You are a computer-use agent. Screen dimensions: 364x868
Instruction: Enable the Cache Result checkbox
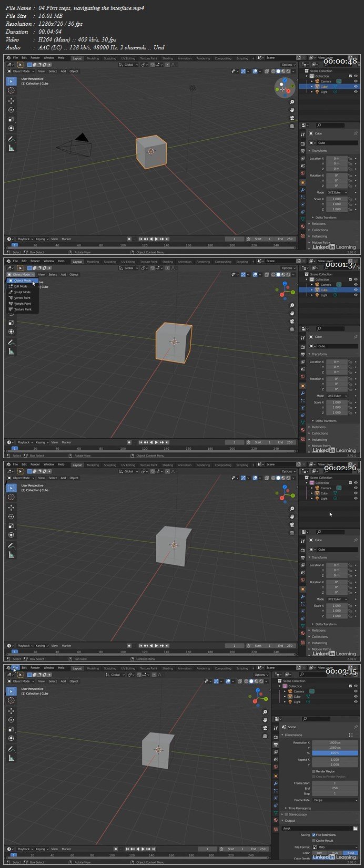[x=314, y=841]
